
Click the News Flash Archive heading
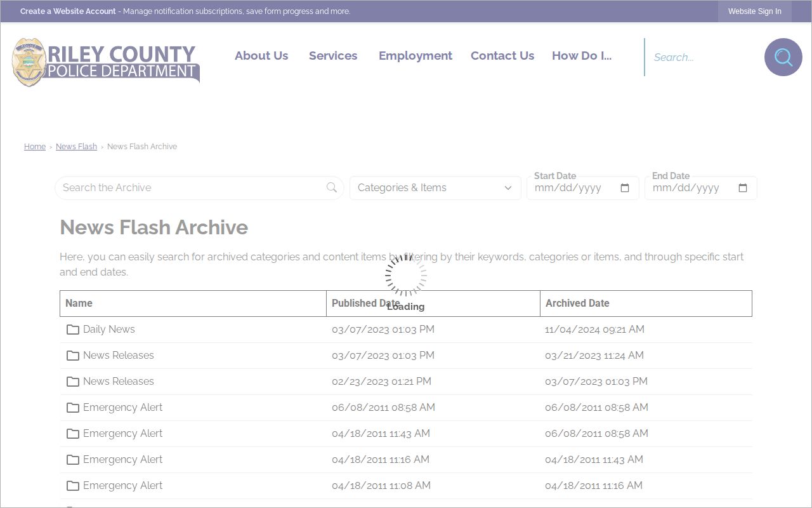click(154, 227)
